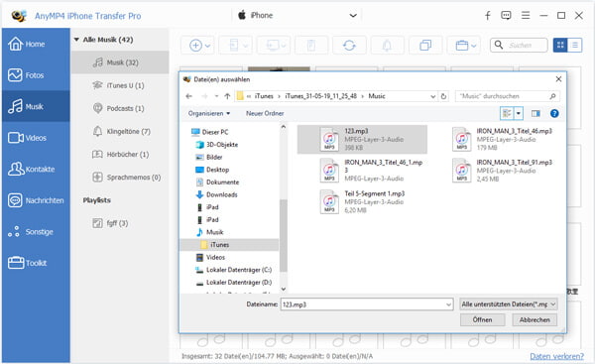Collapse the Alle Musik (42) group
The image size is (595, 364).
pos(76,40)
